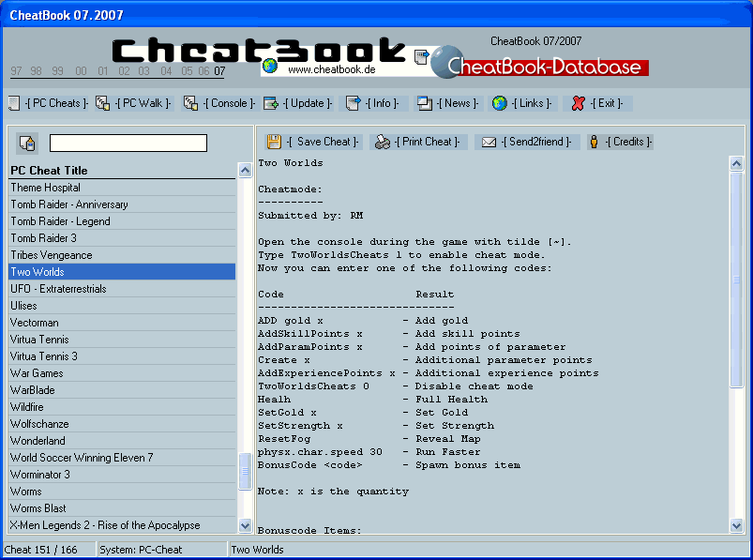Click the cheat list scrollbar thumb
Image resolution: width=753 pixels, height=560 pixels.
245,471
